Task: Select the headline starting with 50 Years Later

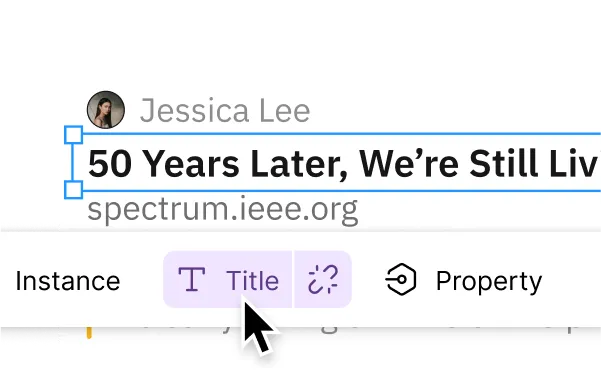Action: [344, 164]
